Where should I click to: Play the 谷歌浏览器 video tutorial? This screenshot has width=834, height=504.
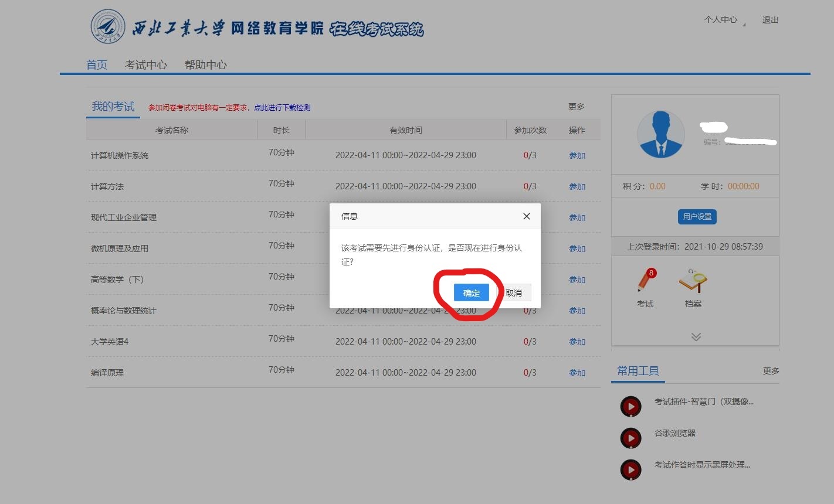click(x=630, y=437)
